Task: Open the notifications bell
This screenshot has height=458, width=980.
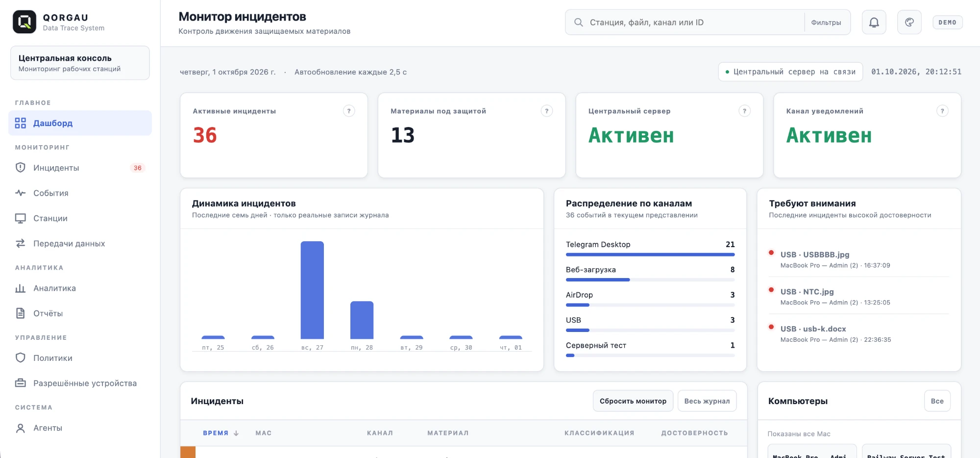Action: (874, 22)
